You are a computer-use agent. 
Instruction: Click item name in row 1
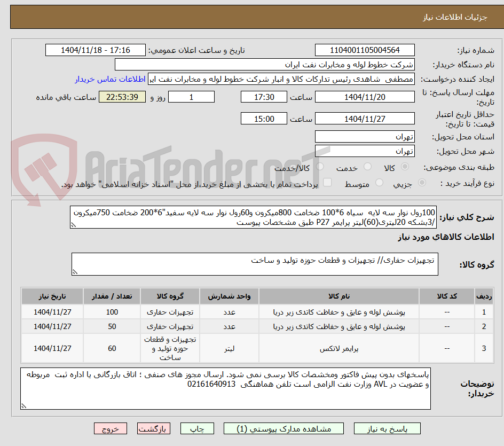pyautogui.click(x=339, y=312)
